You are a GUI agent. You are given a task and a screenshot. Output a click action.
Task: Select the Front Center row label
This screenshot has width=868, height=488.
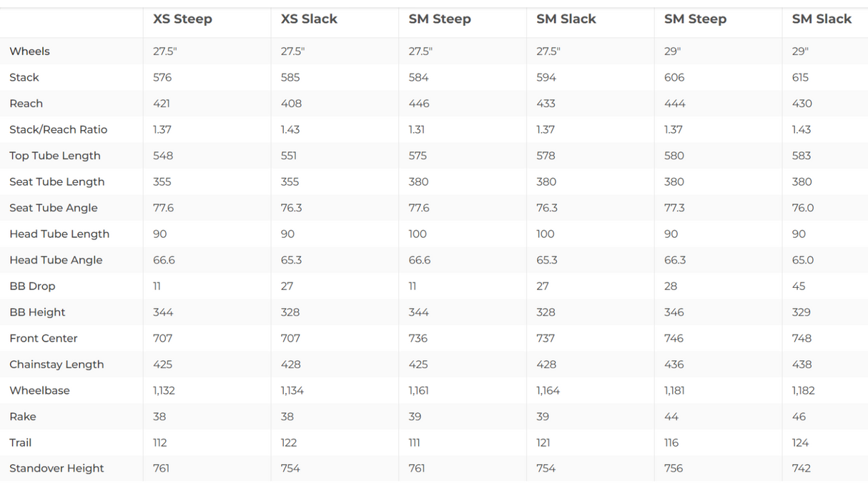pos(44,338)
